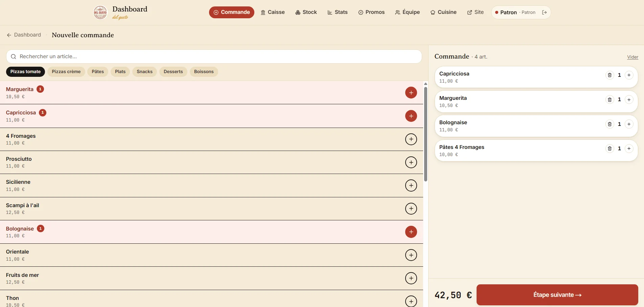Increase Bolognaise quantity in the order panel
The image size is (644, 307).
[x=629, y=124]
